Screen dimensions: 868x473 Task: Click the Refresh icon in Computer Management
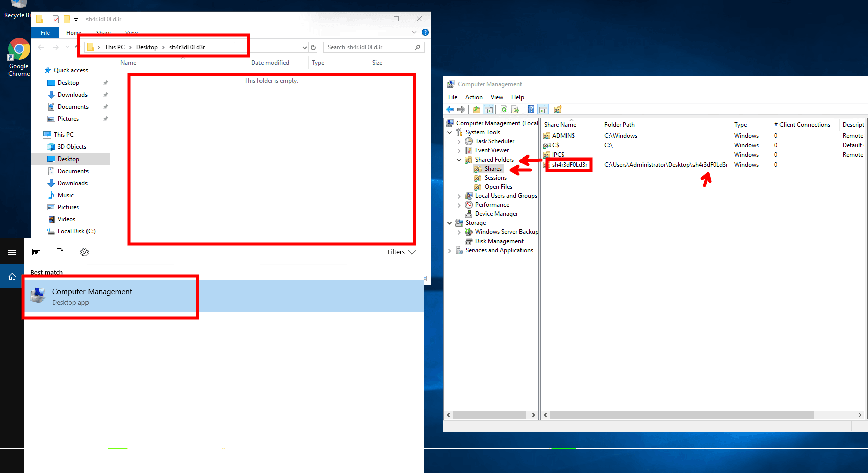point(504,110)
